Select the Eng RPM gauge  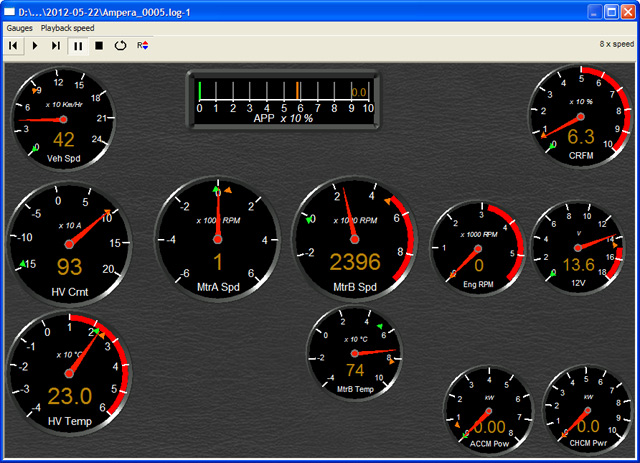(478, 249)
